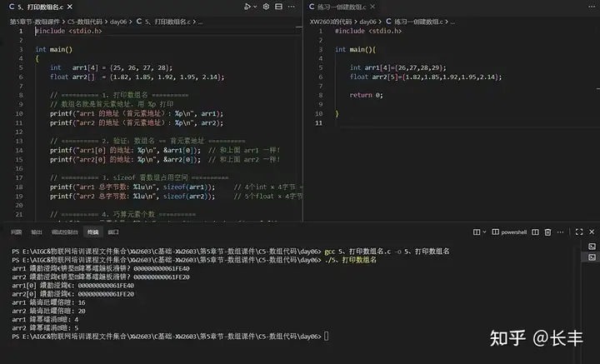Open the 输出 panel tab
Screen dimensions: 600x364
(37, 232)
